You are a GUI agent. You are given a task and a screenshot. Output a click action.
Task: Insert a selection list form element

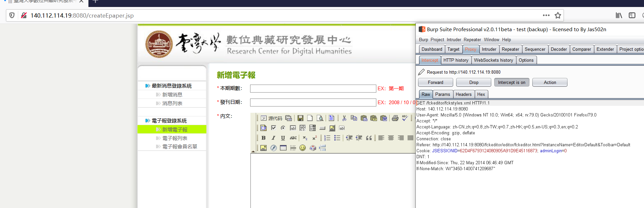312,128
